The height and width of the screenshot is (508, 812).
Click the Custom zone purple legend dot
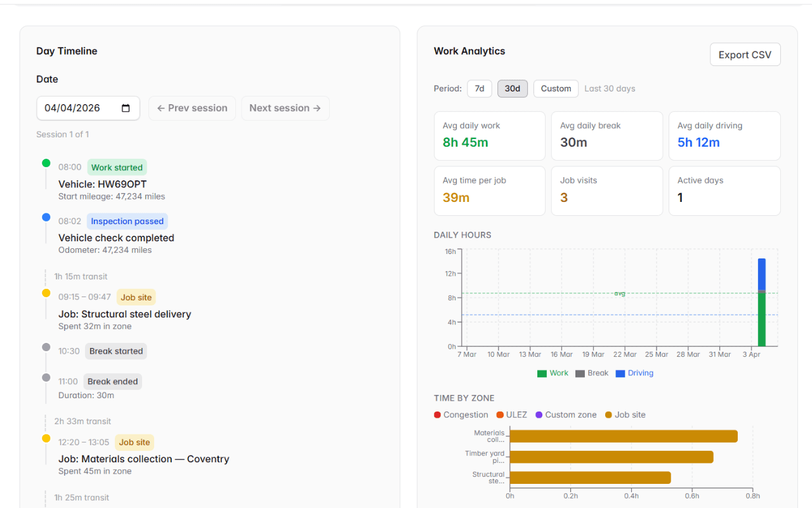[x=539, y=415]
